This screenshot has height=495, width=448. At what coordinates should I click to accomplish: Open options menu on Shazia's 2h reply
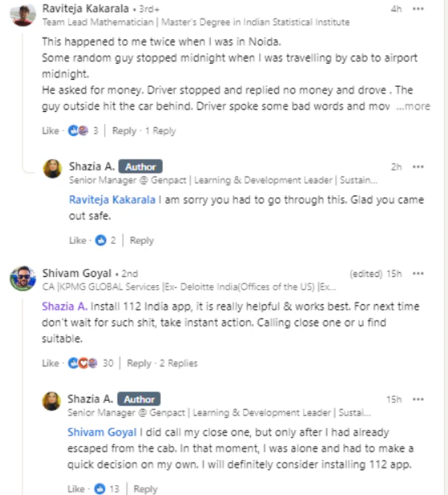tap(418, 166)
